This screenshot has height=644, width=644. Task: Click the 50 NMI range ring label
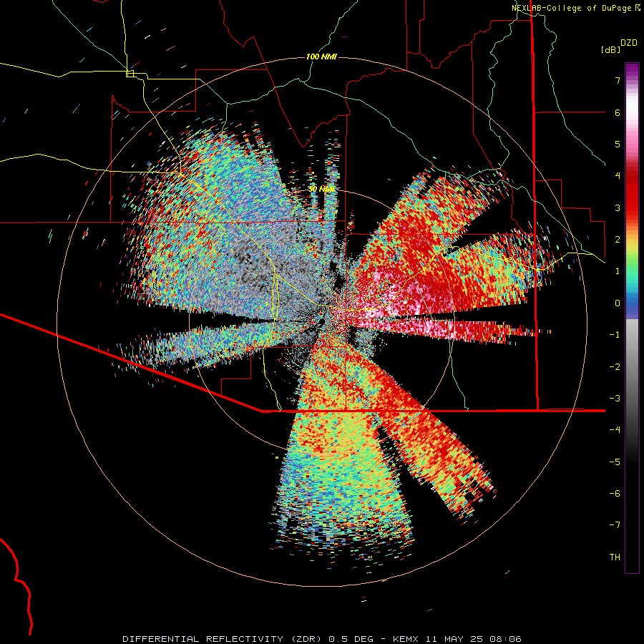tap(321, 189)
